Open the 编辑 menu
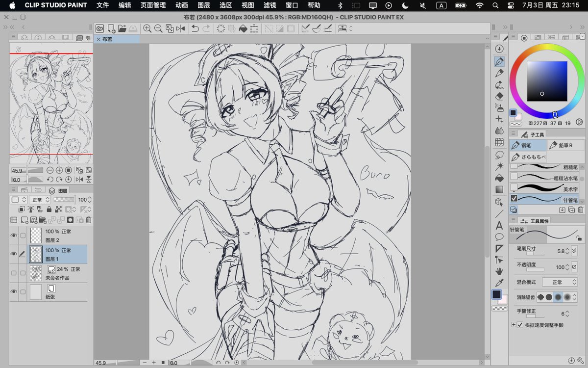The width and height of the screenshot is (588, 368). [124, 5]
